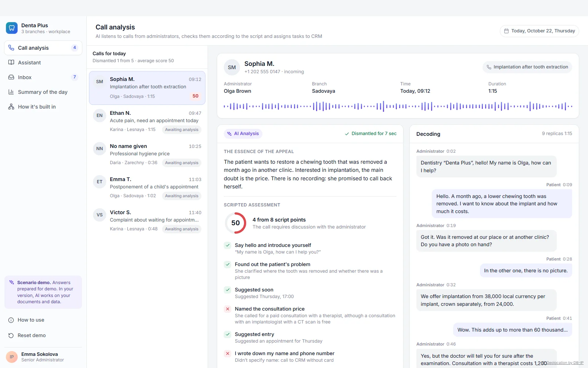
Task: Select the Sophia M. call at 09:12
Action: [x=147, y=88]
